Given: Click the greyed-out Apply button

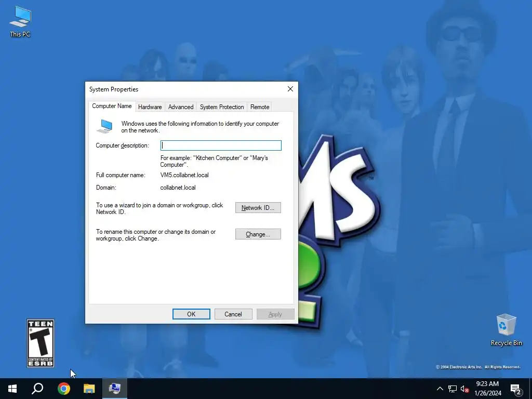Looking at the screenshot, I should [275, 314].
